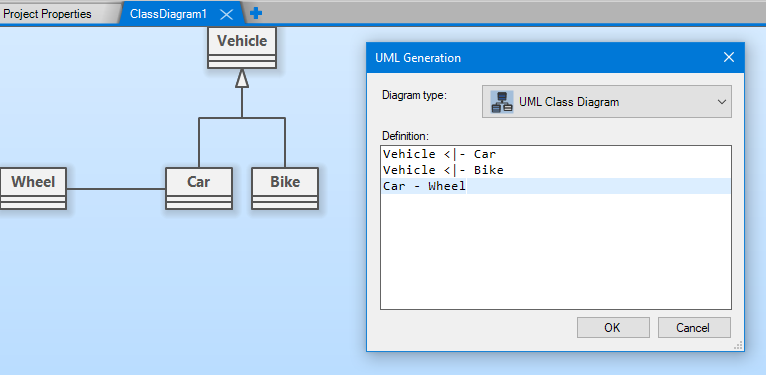Click inside the Definition text area below the lines

pos(555,251)
